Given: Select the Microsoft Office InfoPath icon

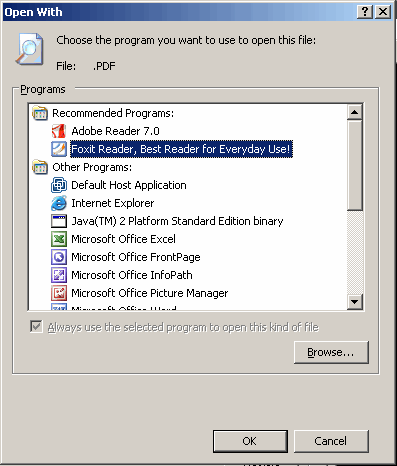Looking at the screenshot, I should tap(59, 275).
